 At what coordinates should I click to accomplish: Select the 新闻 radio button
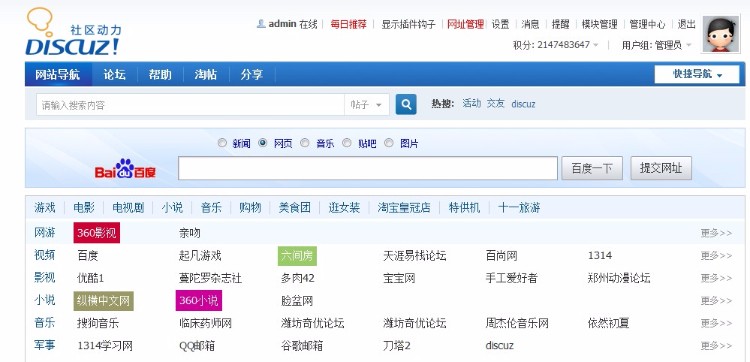point(221,143)
